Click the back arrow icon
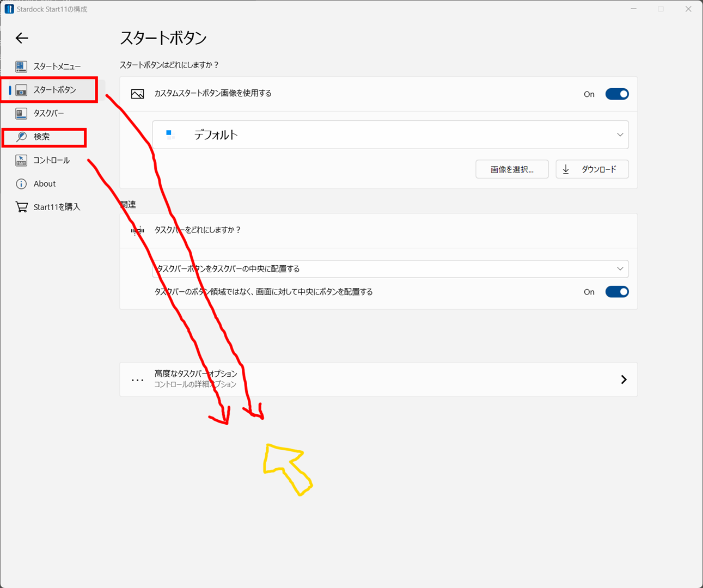The height and width of the screenshot is (588, 703). (x=22, y=38)
